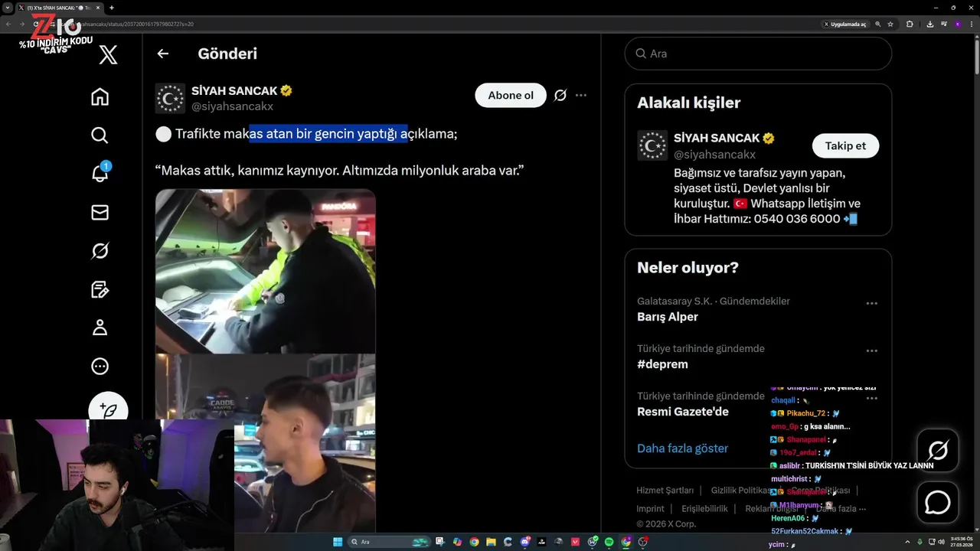
Task: Open the police officer video thumbnail
Action: [266, 271]
